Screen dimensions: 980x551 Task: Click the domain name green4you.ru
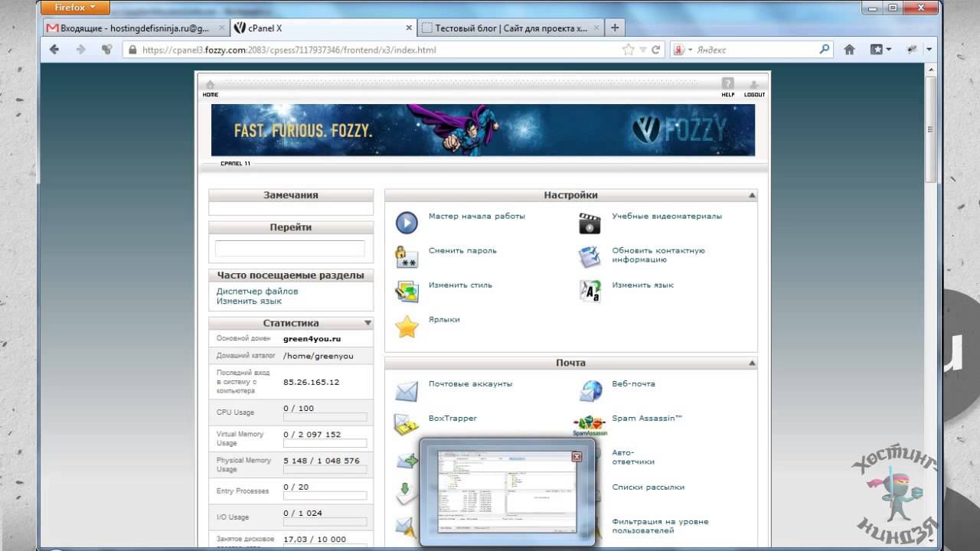[x=312, y=339]
